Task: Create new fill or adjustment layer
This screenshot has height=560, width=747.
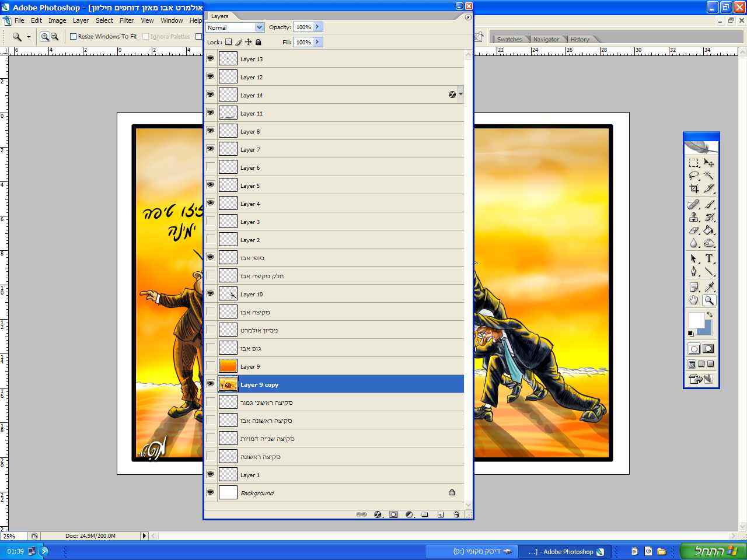Action: 410,514
